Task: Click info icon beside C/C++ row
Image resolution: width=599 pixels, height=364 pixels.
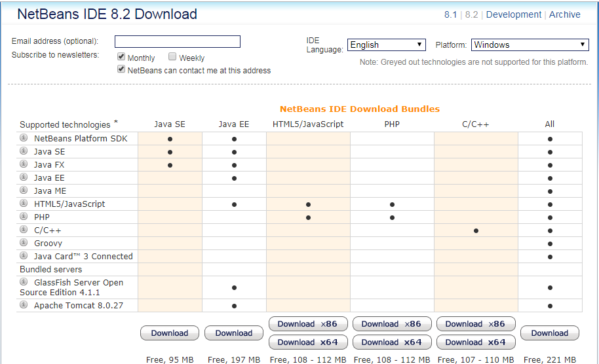Action: [x=24, y=229]
